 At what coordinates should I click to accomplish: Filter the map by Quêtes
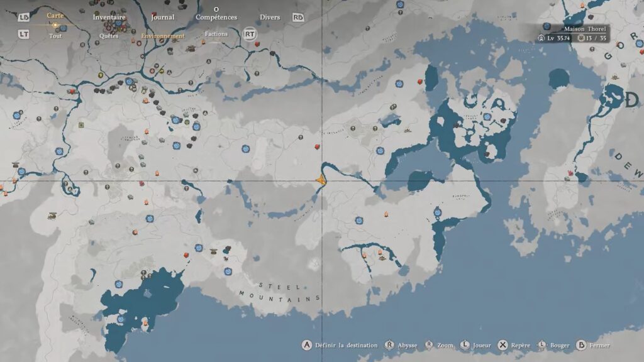tap(109, 36)
